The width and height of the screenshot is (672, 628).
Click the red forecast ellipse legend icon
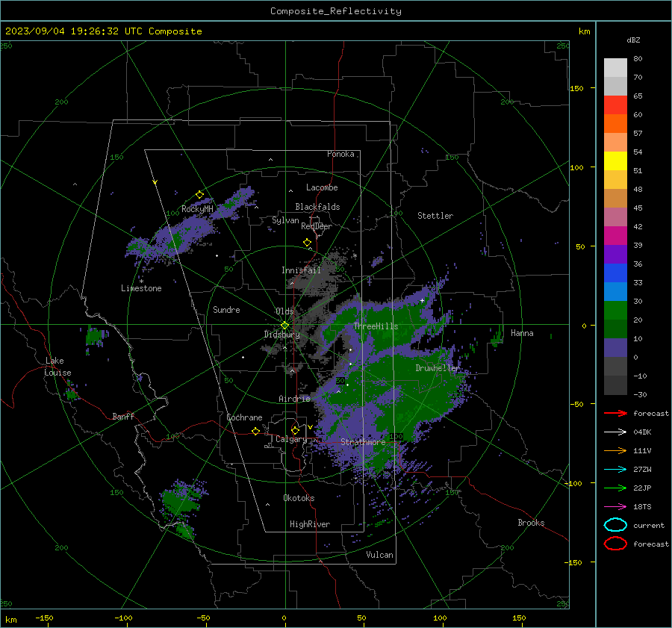click(x=615, y=544)
